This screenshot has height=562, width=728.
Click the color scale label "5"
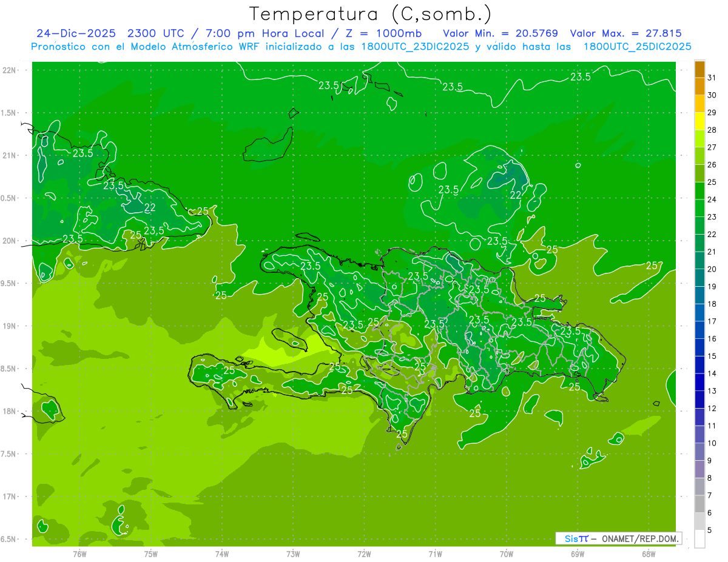[x=710, y=530]
